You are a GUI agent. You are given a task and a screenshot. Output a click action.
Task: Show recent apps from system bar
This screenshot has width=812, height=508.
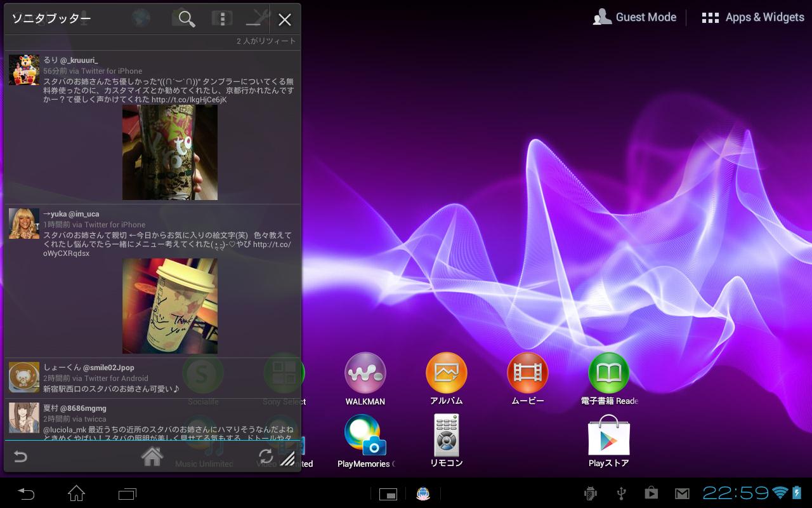click(128, 493)
